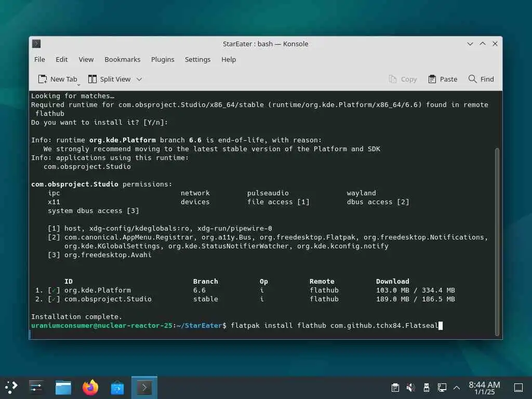The height and width of the screenshot is (399, 532).
Task: Click the Show Desktop icon
Action: point(518,388)
